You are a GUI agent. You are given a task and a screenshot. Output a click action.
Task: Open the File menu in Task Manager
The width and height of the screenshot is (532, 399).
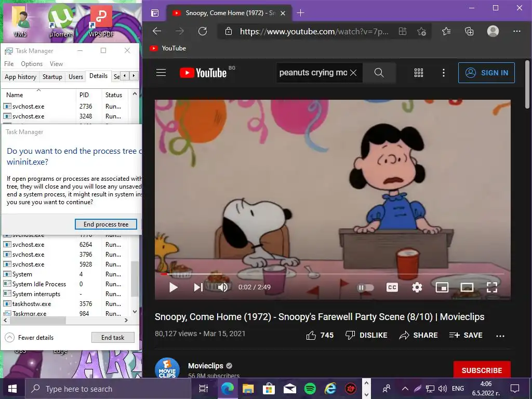click(x=9, y=64)
